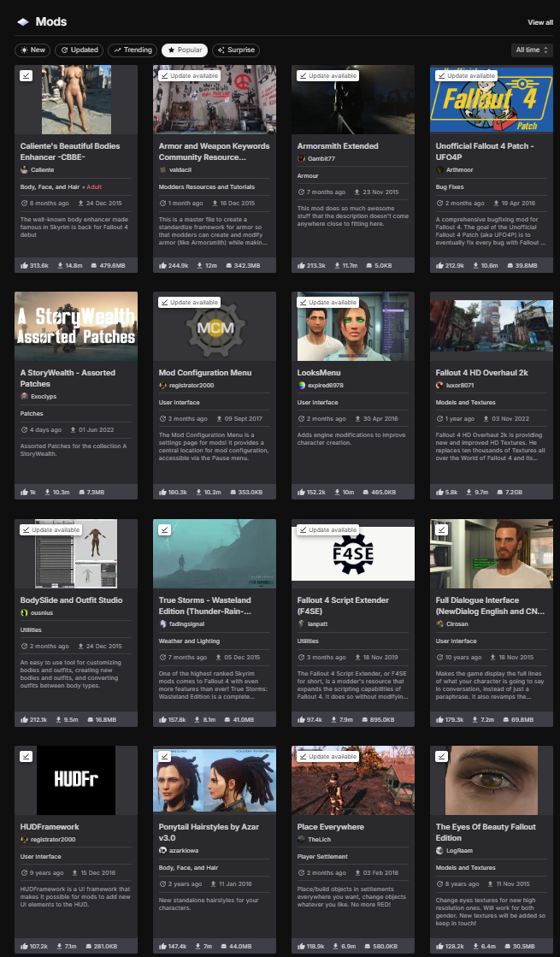
Task: Open Unofficial Fallout 4 Patch title
Action: 485,151
